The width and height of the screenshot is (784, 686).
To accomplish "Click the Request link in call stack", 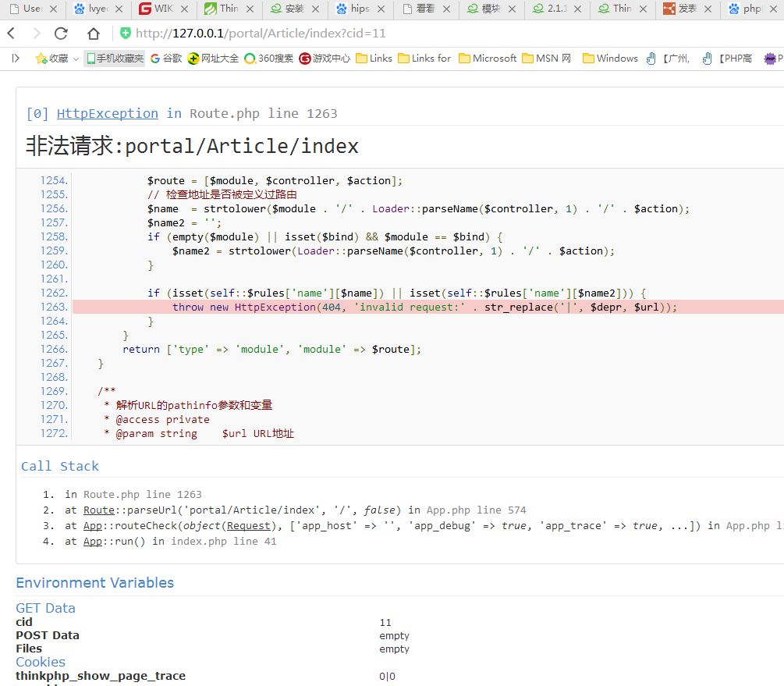I will pos(249,525).
